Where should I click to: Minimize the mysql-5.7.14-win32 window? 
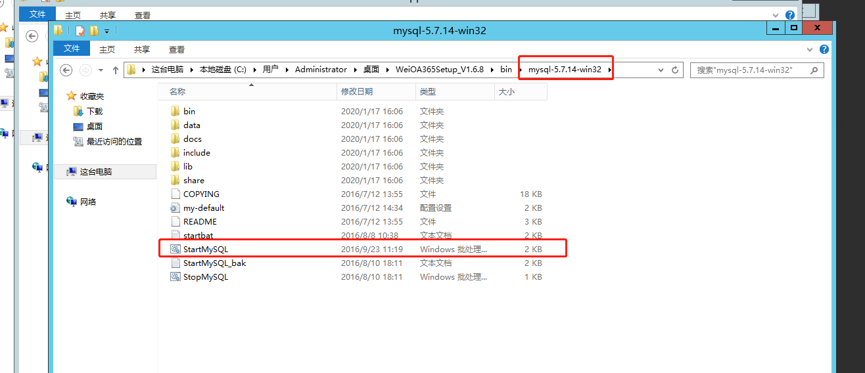tap(776, 28)
